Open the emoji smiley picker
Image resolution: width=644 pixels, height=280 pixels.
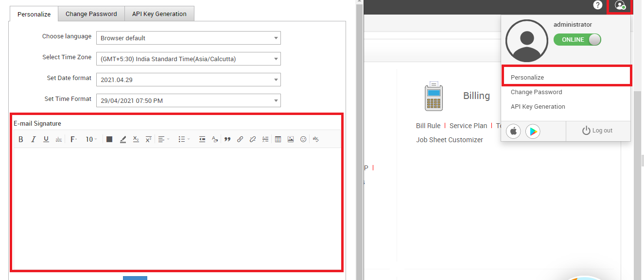coord(303,139)
